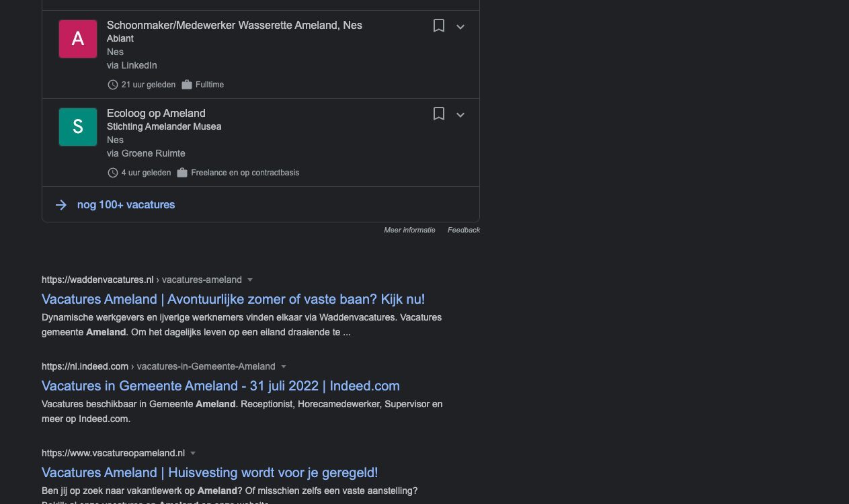Open the Feedback link below jobs box

point(464,230)
